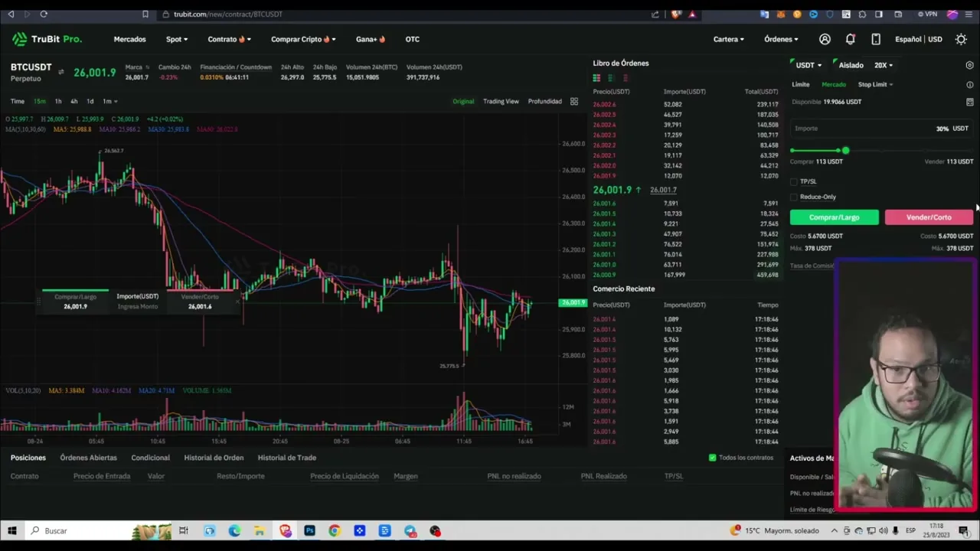Click the Vender/Corto button
The image size is (980, 551).
coord(929,217)
